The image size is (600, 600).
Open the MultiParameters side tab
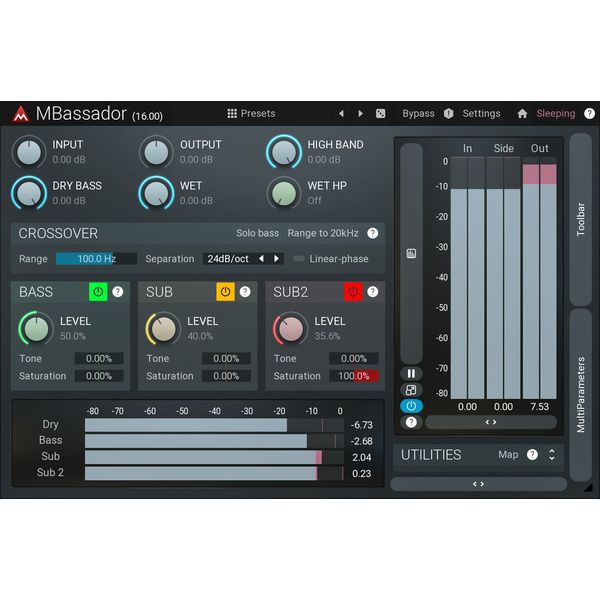point(580,395)
